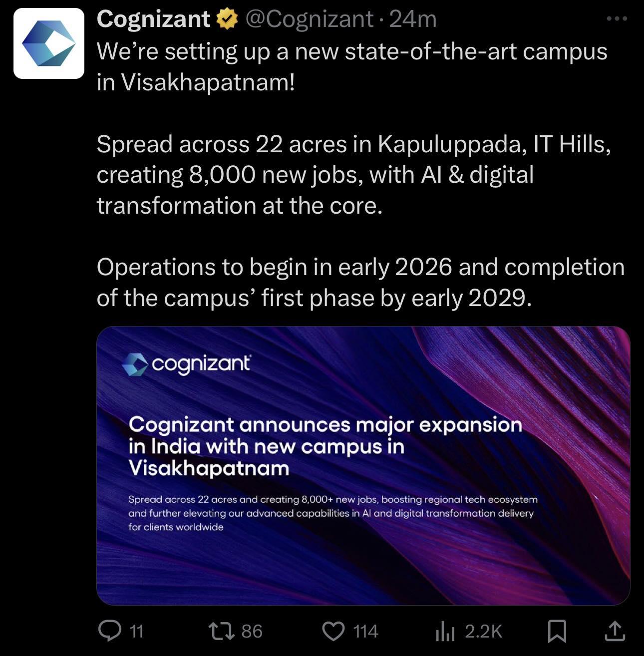Click the like count 114
644x656 pixels.
click(x=366, y=632)
